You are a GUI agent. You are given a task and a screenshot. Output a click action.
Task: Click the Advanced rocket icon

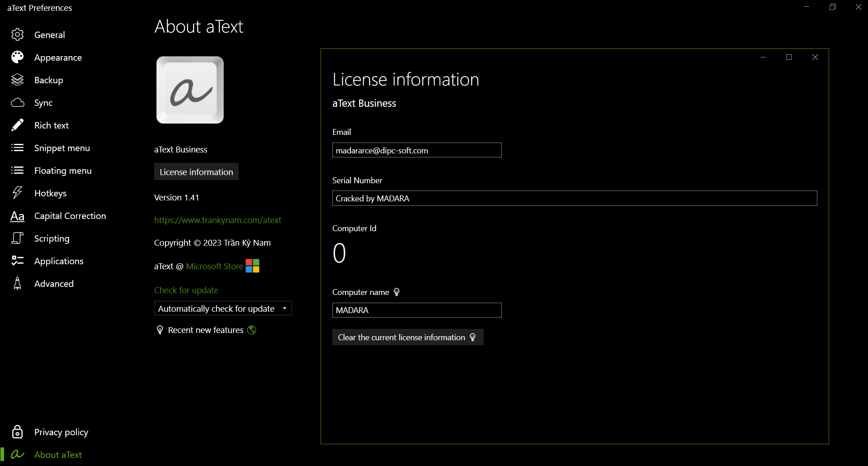[17, 283]
